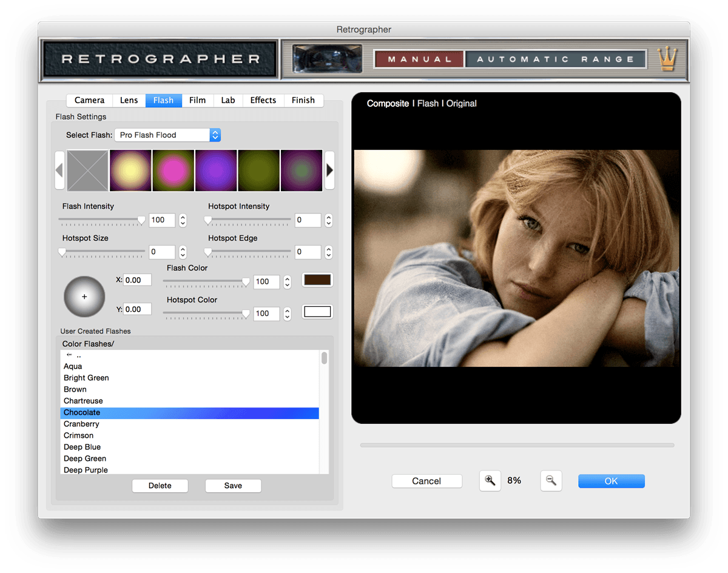Click the Hotspot Size value field
This screenshot has height=573, width=728.
[162, 252]
